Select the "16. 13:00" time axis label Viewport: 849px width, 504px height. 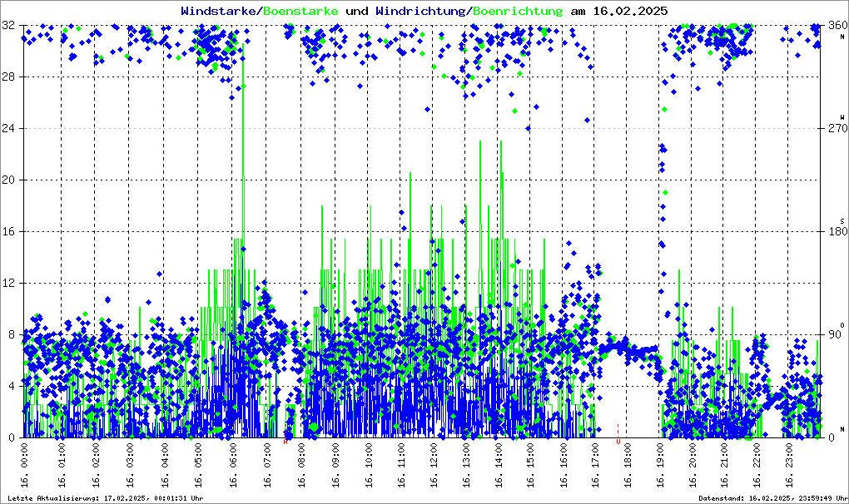coord(465,465)
